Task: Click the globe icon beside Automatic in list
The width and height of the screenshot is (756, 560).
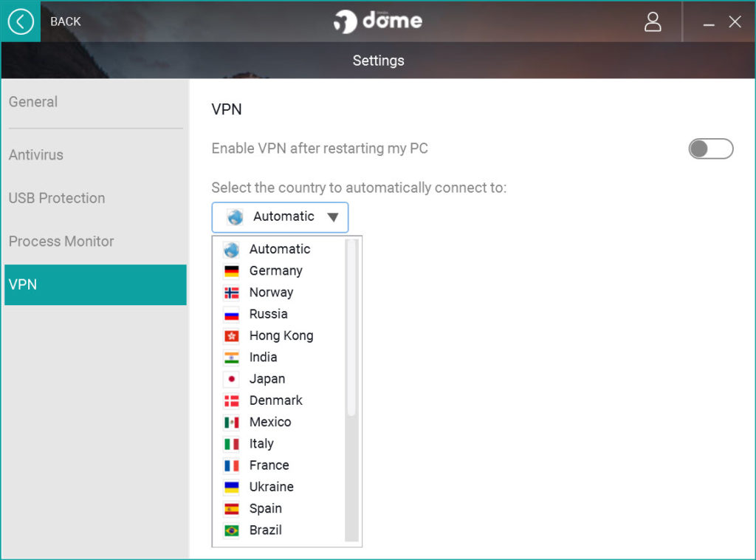Action: (x=231, y=250)
